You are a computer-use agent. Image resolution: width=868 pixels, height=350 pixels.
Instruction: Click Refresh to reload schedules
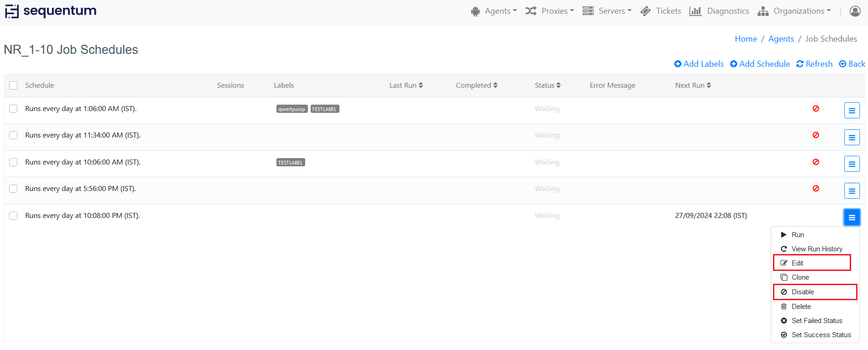[814, 64]
